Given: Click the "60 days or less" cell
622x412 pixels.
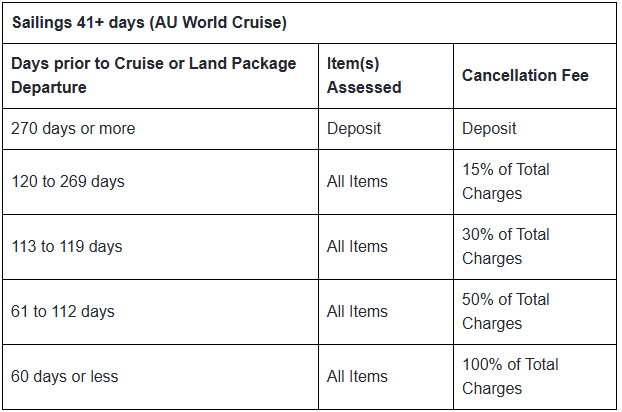Looking at the screenshot, I should pyautogui.click(x=64, y=376).
